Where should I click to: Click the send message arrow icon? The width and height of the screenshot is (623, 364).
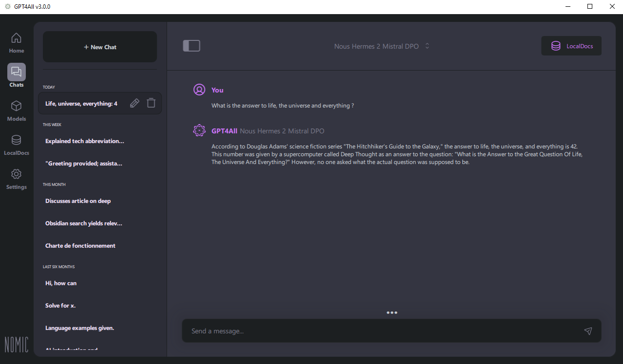click(x=588, y=331)
